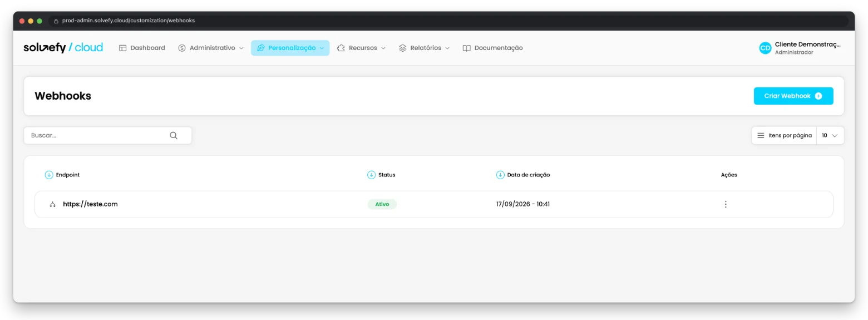Expand the Recursos menu chevron

[x=383, y=48]
